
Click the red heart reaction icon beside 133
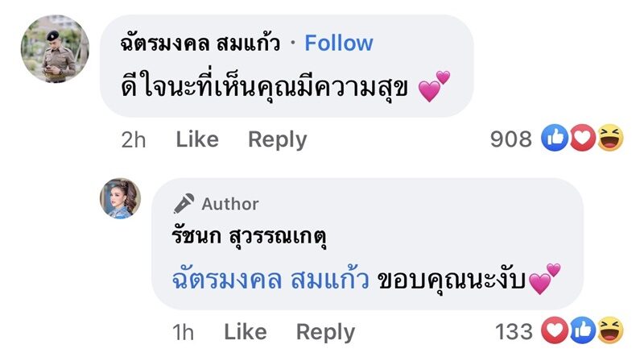[555, 330]
